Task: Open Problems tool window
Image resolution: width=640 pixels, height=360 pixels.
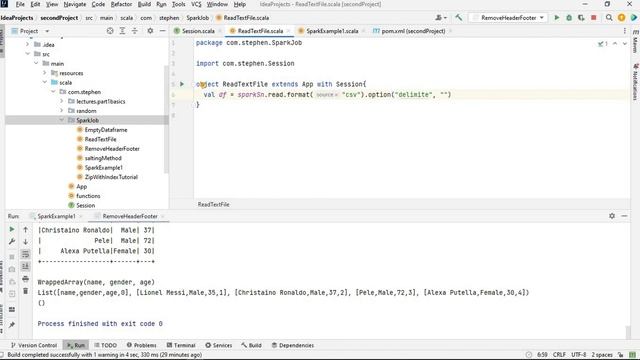Action: click(x=141, y=345)
